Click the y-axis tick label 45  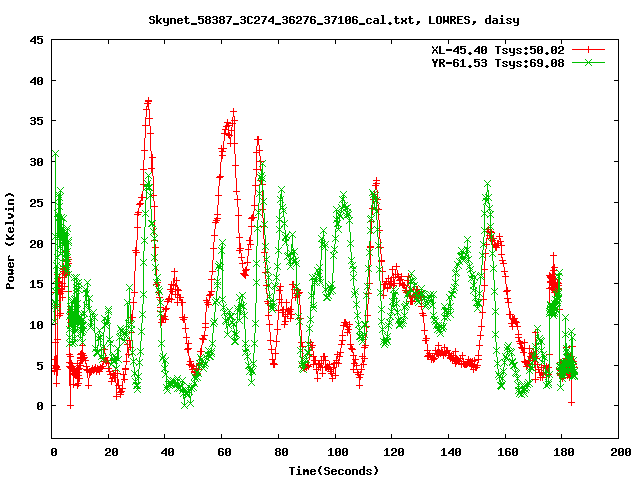point(36,40)
